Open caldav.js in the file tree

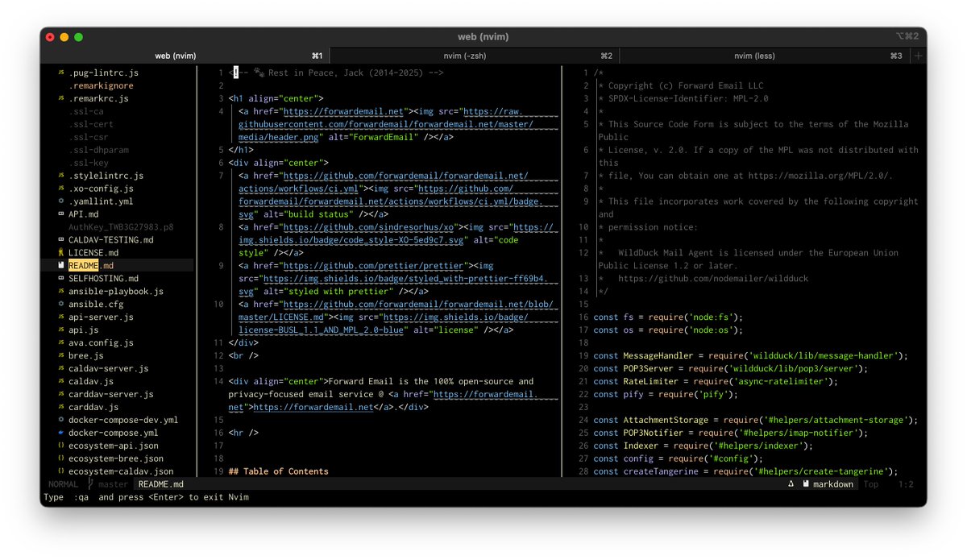pyautogui.click(x=91, y=382)
